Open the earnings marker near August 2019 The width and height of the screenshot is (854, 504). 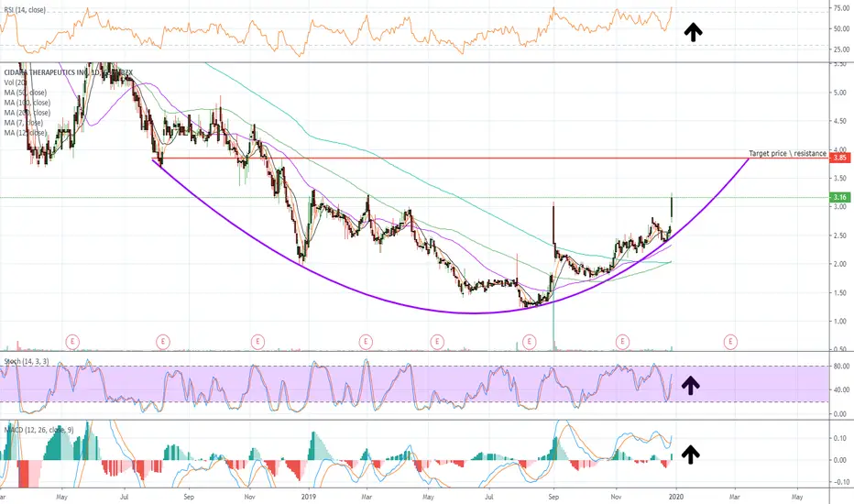point(529,342)
